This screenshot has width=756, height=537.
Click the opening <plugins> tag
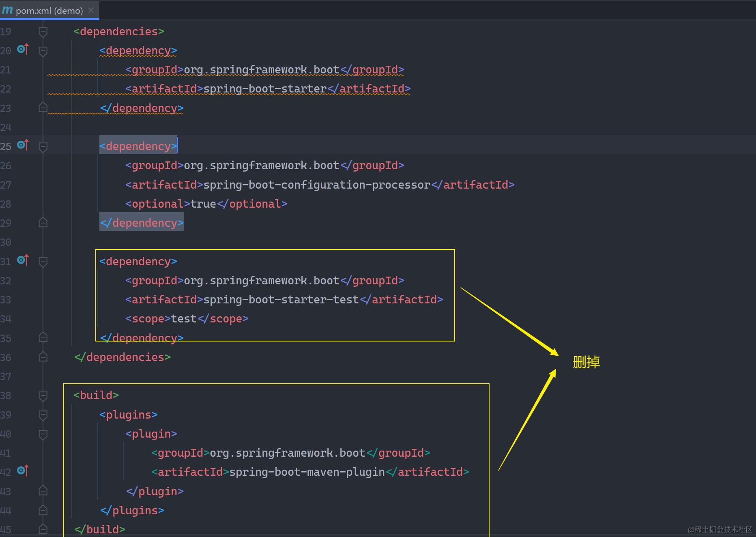tap(129, 415)
